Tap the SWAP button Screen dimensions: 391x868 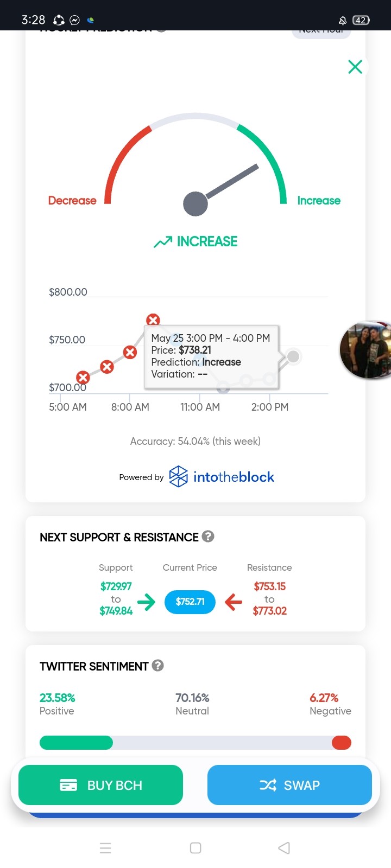point(289,785)
